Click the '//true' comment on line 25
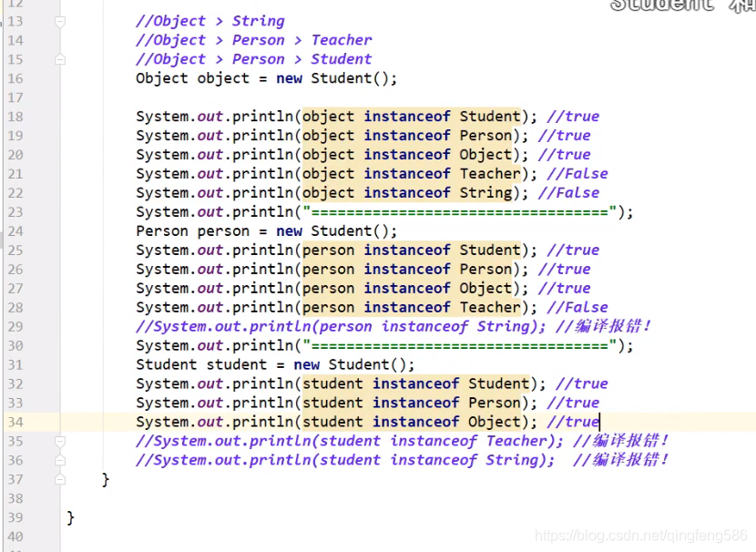Viewport: 756px width, 552px height. coord(573,250)
